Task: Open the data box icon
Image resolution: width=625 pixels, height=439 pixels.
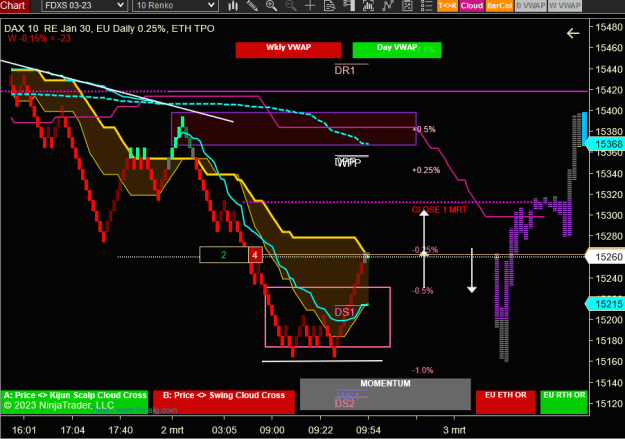Action: 329,6
